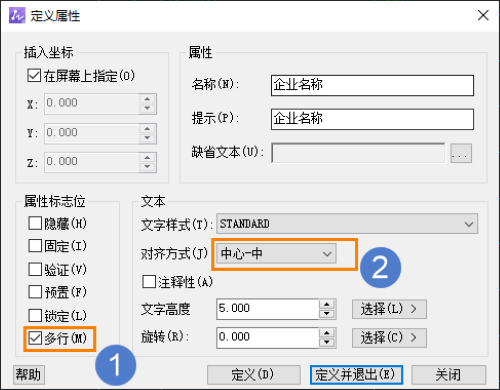Click the 缺省文本(U) field
500x390 pixels.
(x=358, y=153)
